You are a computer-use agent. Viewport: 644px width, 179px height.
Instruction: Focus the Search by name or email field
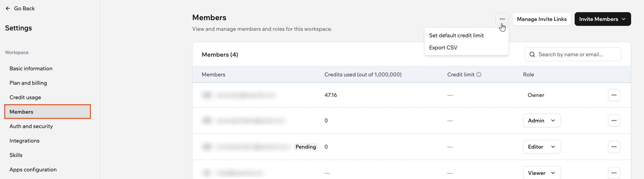573,54
